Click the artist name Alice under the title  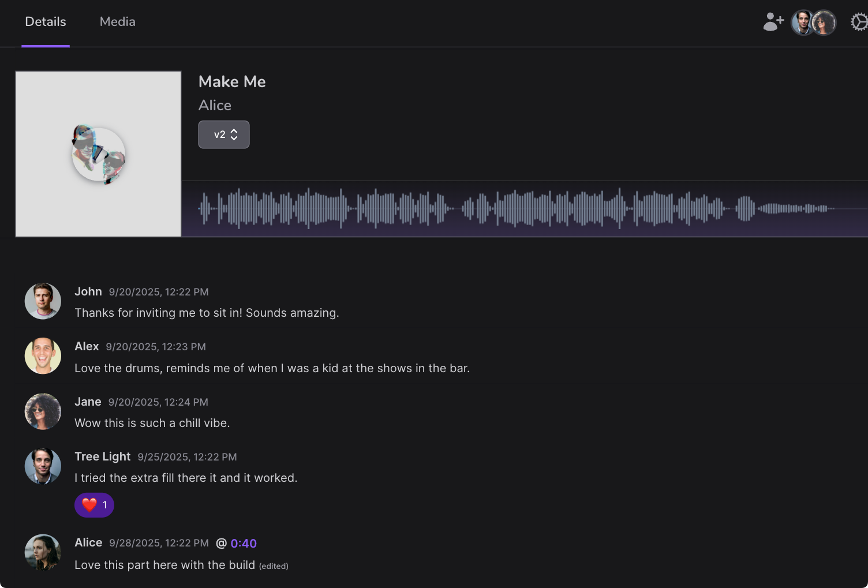215,105
